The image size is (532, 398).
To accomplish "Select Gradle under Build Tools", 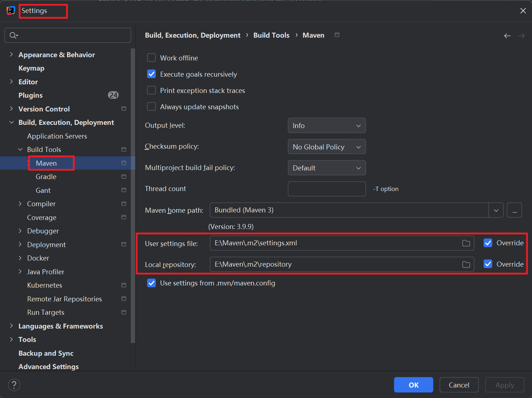I will (46, 177).
